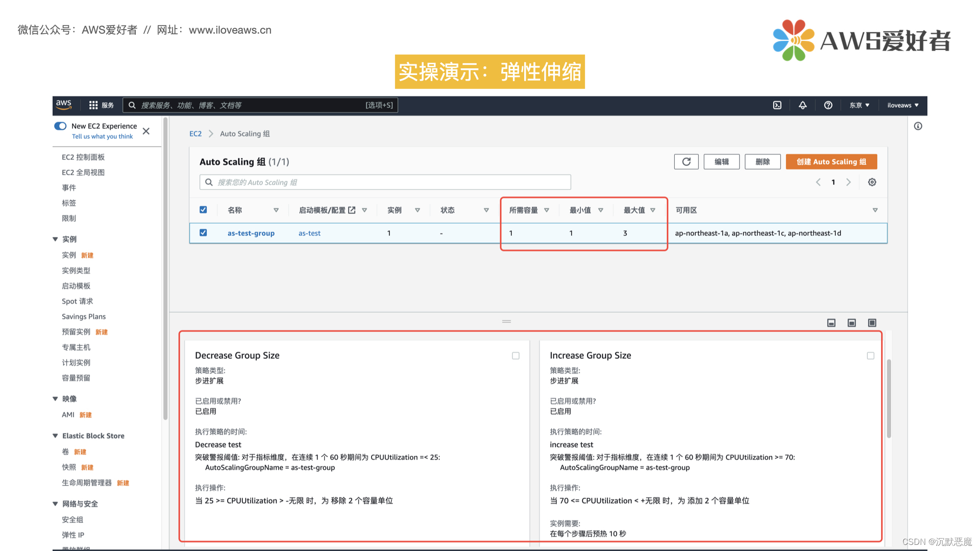Click external link icon beside launch template column
The height and width of the screenshot is (551, 980).
[x=352, y=210]
